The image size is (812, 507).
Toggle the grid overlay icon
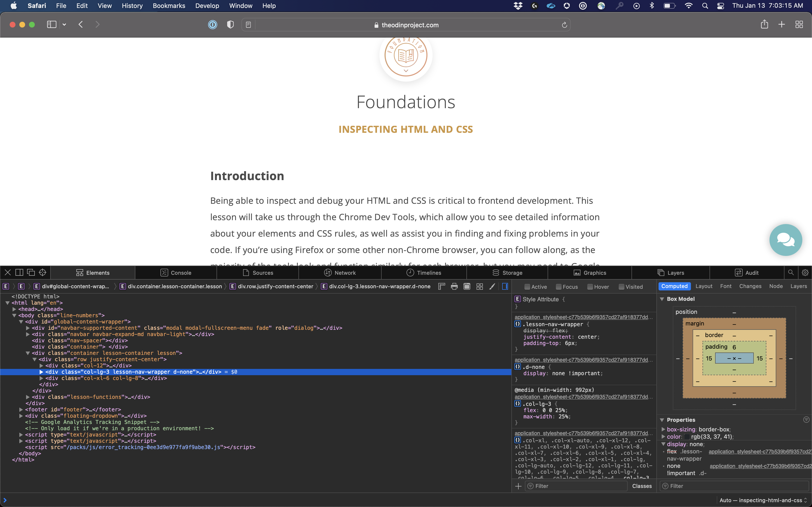[479, 287]
